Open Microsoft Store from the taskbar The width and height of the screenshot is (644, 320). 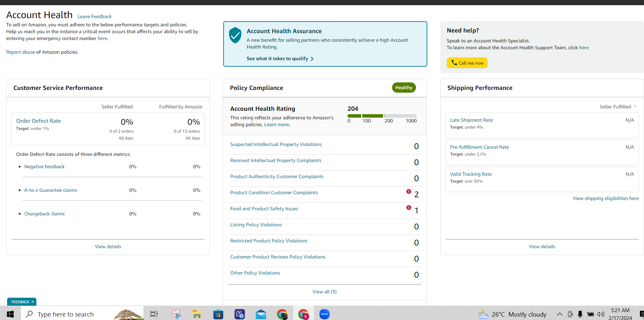point(218,314)
